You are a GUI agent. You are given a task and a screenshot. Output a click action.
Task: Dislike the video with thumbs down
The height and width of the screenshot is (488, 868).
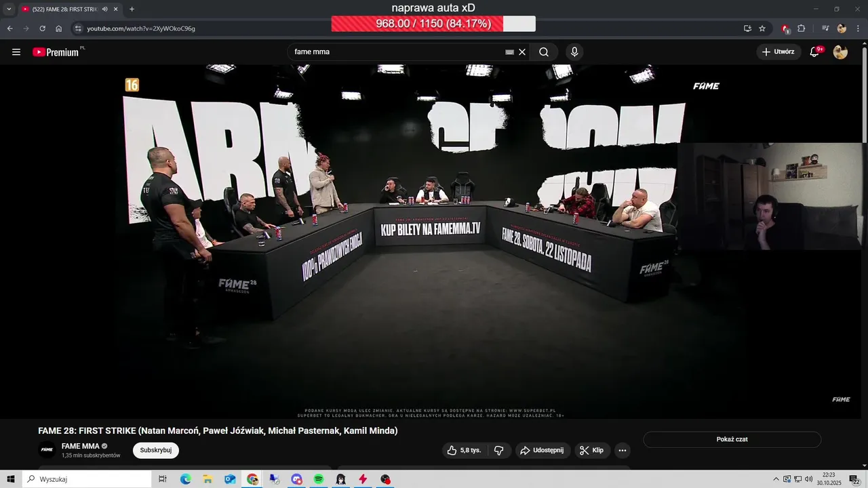point(499,450)
